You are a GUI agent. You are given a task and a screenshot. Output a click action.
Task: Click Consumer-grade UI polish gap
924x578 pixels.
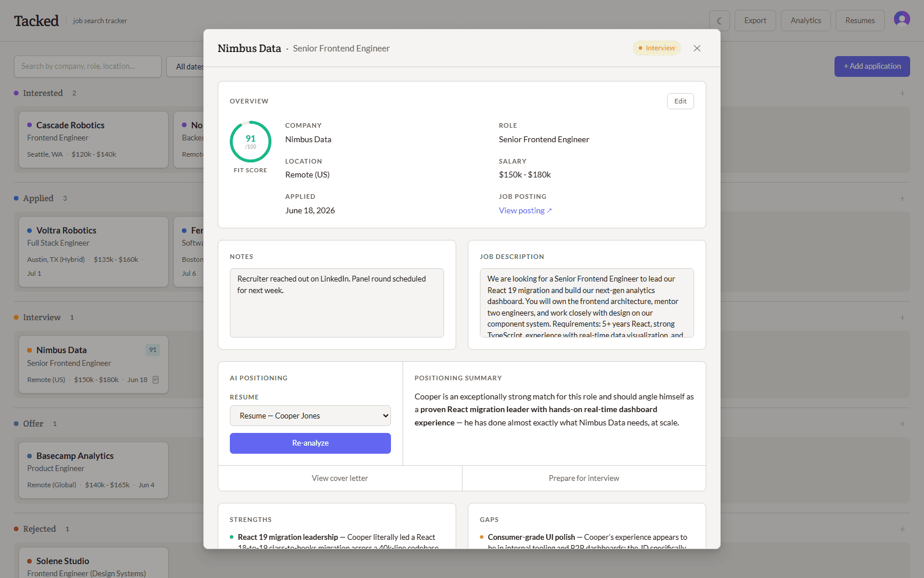pos(531,538)
